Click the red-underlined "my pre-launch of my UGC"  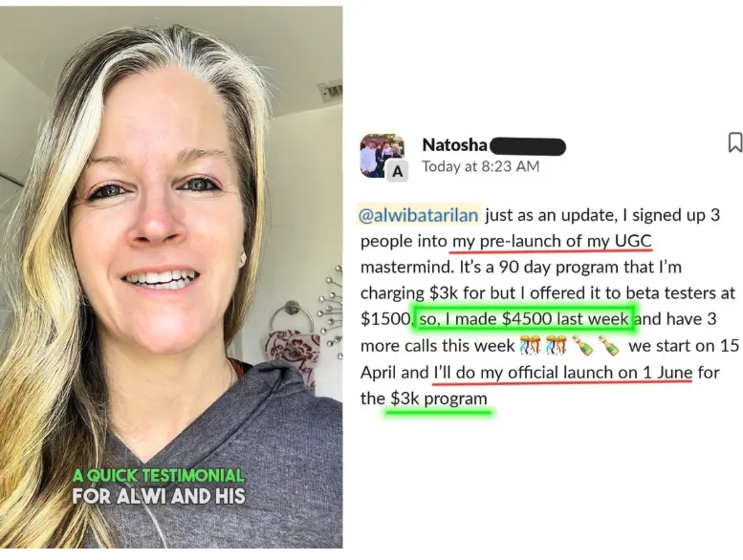(552, 242)
